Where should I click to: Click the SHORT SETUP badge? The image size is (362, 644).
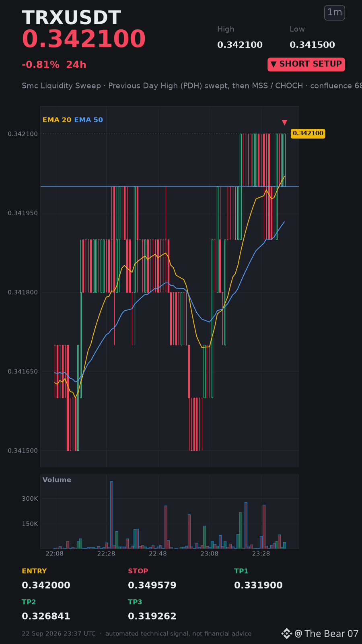(306, 64)
